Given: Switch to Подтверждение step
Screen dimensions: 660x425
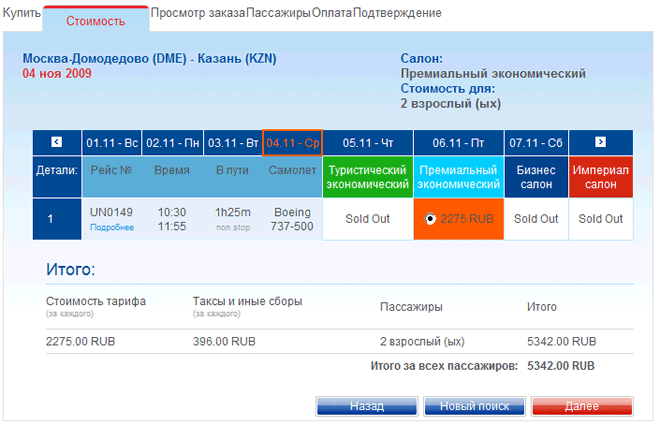Looking at the screenshot, I should 397,13.
